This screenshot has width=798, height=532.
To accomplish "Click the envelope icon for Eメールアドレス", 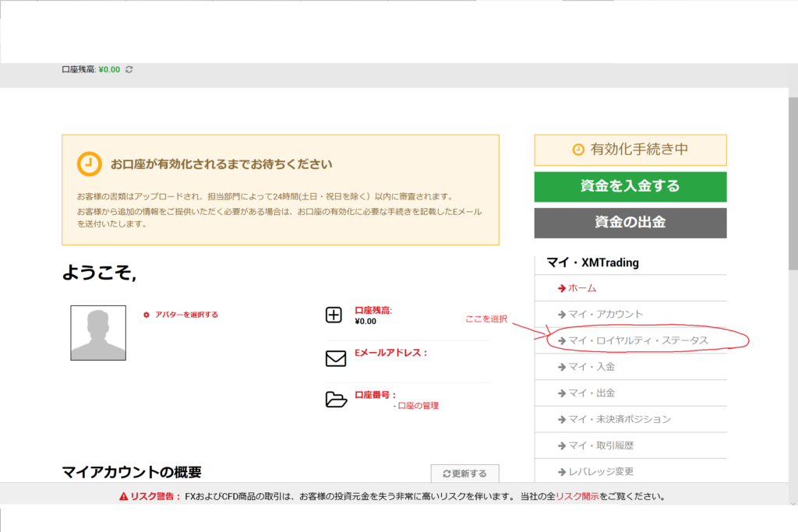I will 335,358.
